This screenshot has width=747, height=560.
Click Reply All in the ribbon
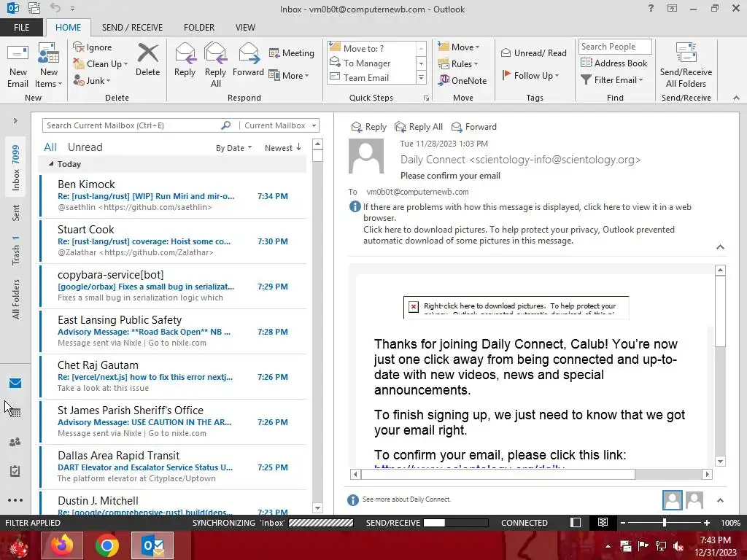(215, 65)
